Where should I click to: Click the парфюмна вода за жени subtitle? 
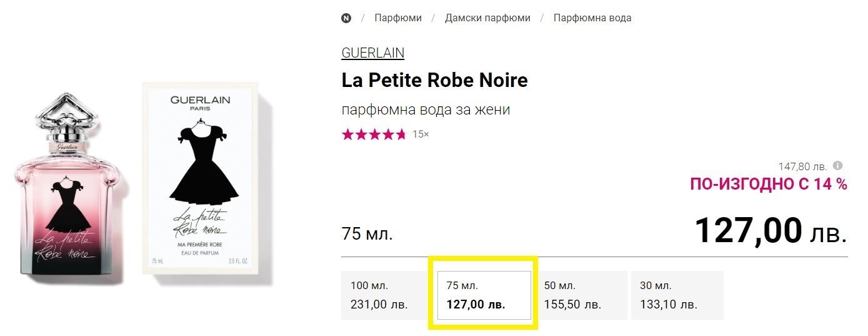[x=426, y=110]
